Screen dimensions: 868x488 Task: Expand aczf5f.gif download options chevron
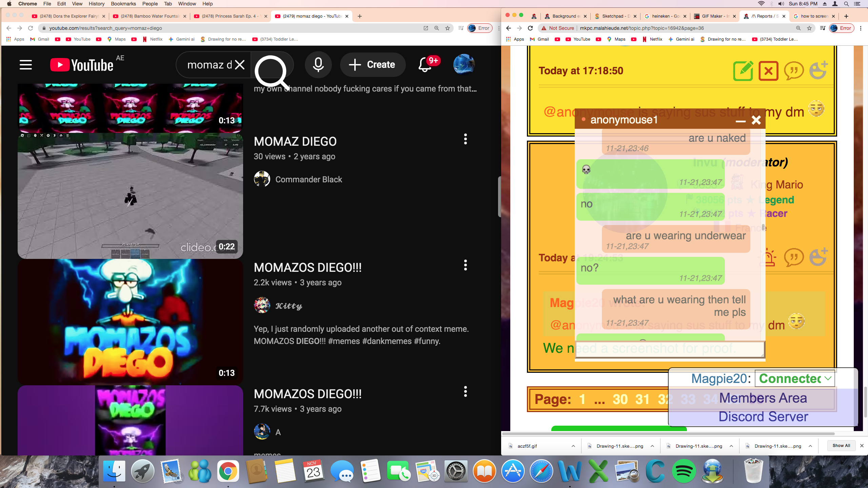[x=573, y=446]
